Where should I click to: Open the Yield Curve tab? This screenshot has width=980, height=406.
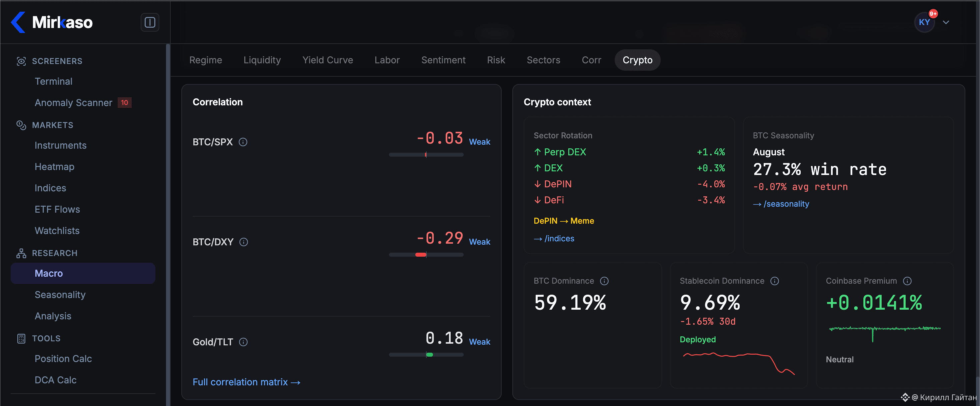pyautogui.click(x=328, y=60)
